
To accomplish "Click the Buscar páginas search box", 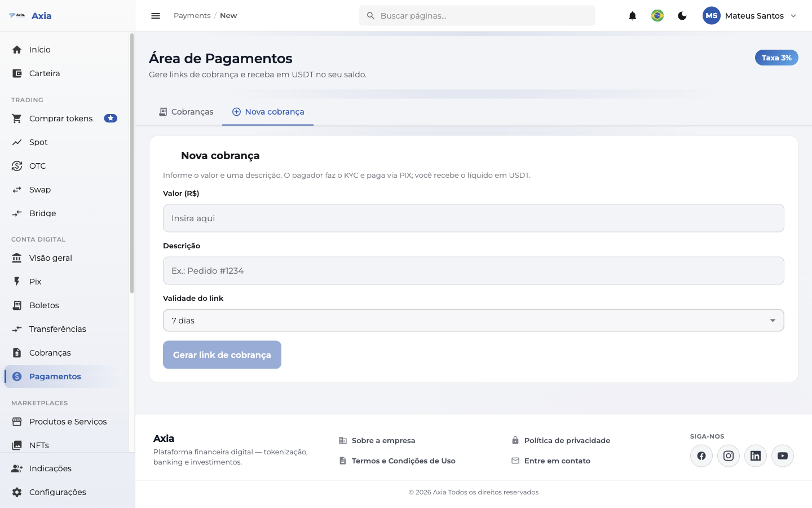I will pyautogui.click(x=477, y=16).
